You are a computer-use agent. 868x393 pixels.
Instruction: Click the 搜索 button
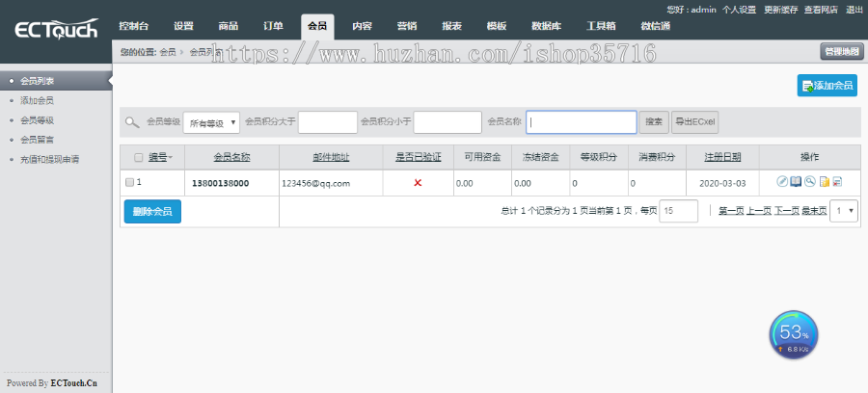click(x=654, y=122)
